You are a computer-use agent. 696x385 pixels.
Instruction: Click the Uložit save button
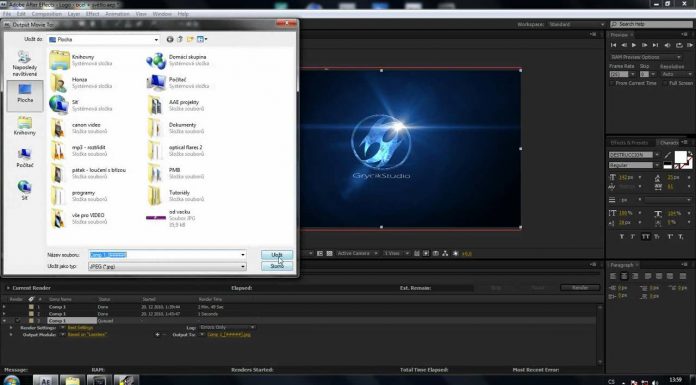pos(277,255)
